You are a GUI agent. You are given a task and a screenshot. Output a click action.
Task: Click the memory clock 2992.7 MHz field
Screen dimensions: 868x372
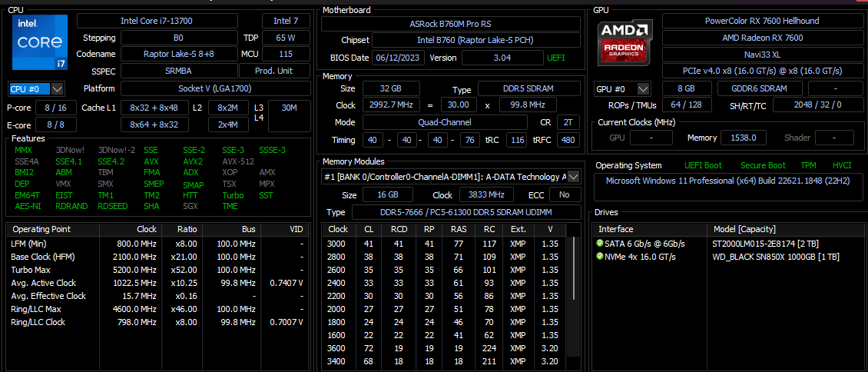tap(391, 105)
